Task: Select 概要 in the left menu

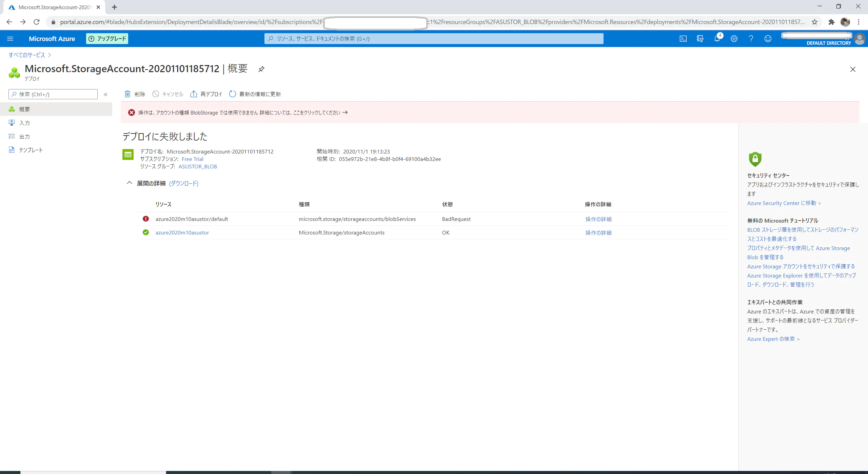Action: (x=56, y=109)
